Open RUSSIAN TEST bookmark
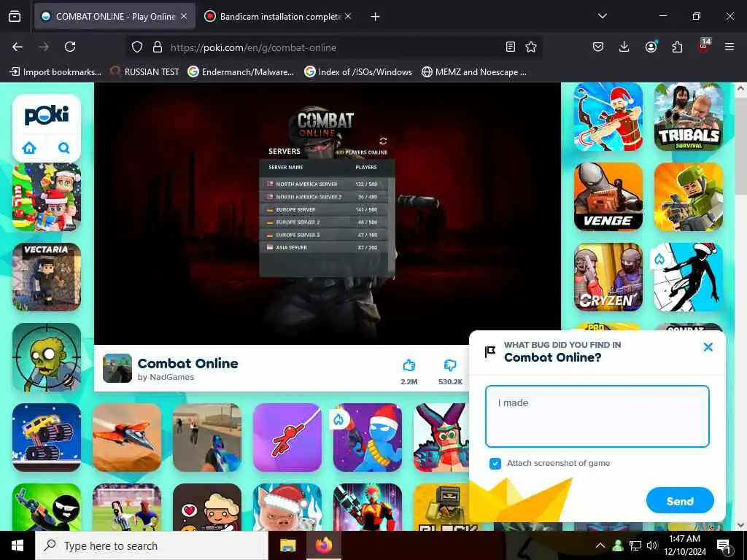The width and height of the screenshot is (747, 560). (x=145, y=72)
